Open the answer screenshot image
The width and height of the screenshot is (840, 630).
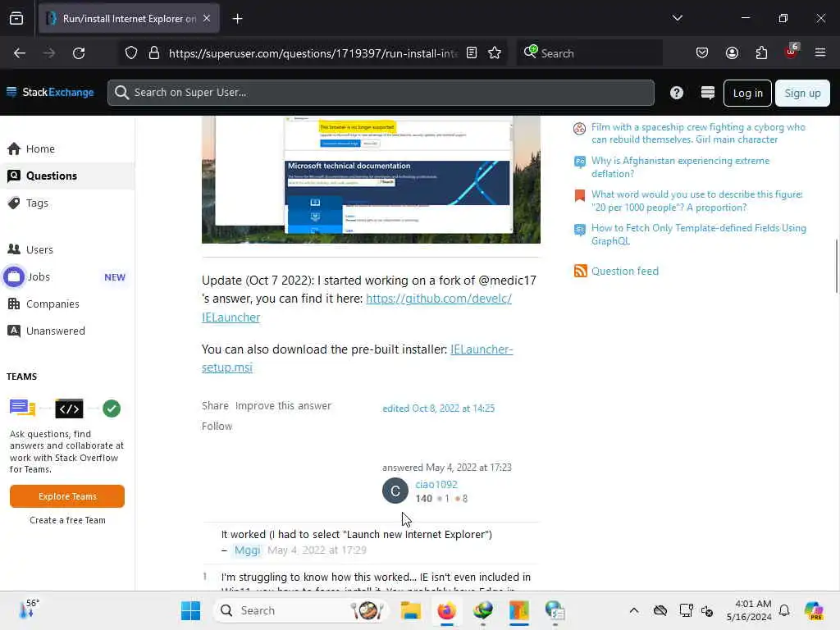pyautogui.click(x=371, y=180)
